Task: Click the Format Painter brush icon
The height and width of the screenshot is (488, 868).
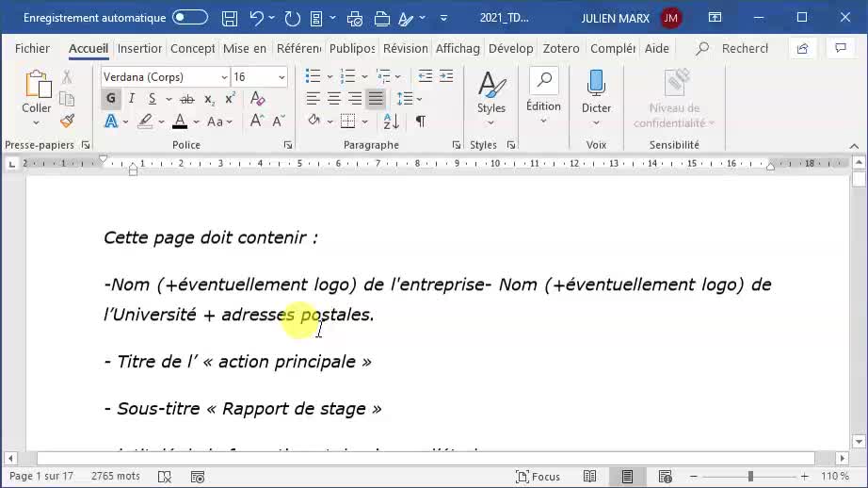Action: coord(67,122)
